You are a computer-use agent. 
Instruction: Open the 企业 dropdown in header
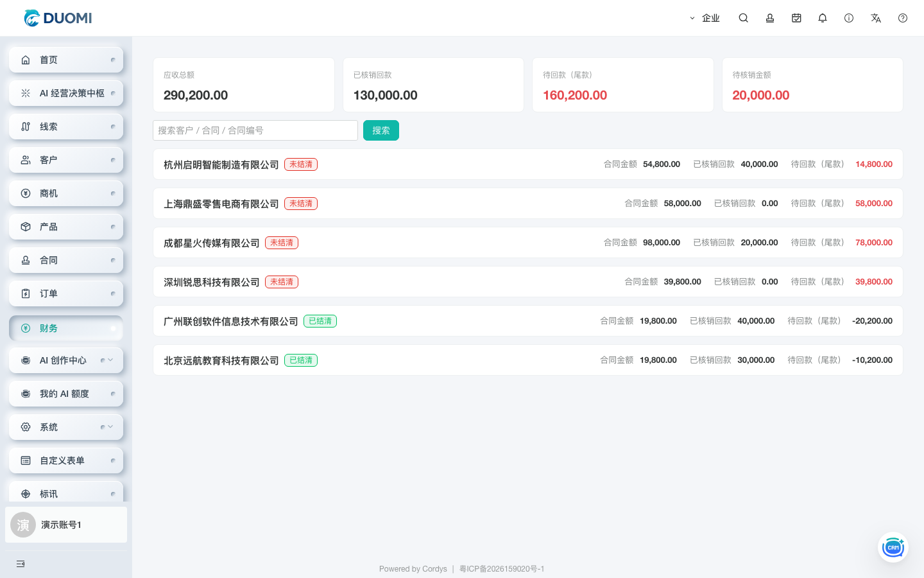(x=705, y=18)
